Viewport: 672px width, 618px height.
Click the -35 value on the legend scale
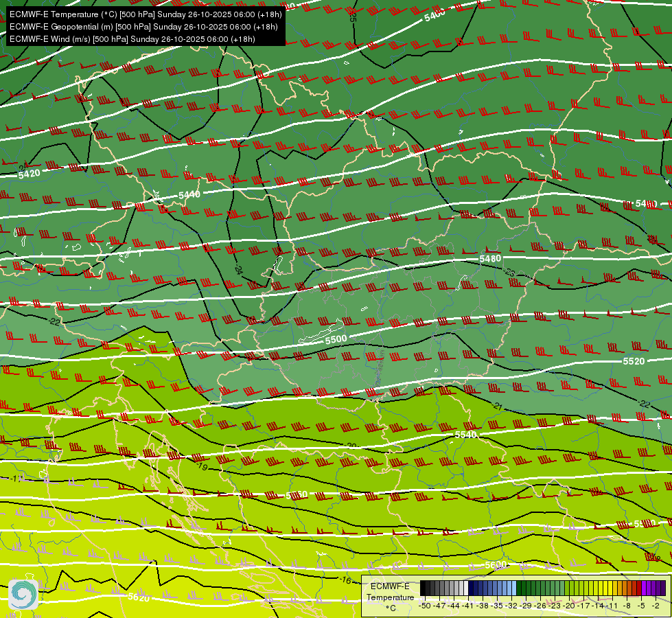[x=497, y=606]
